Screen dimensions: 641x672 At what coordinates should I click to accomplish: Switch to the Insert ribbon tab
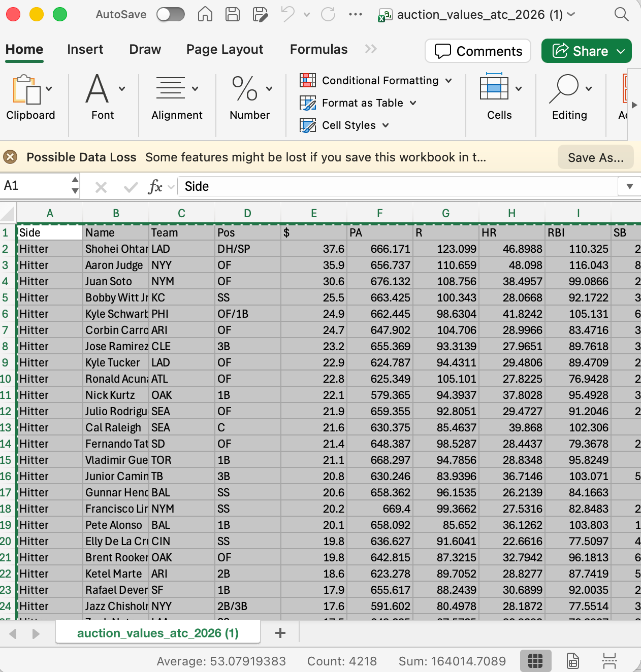click(x=85, y=49)
